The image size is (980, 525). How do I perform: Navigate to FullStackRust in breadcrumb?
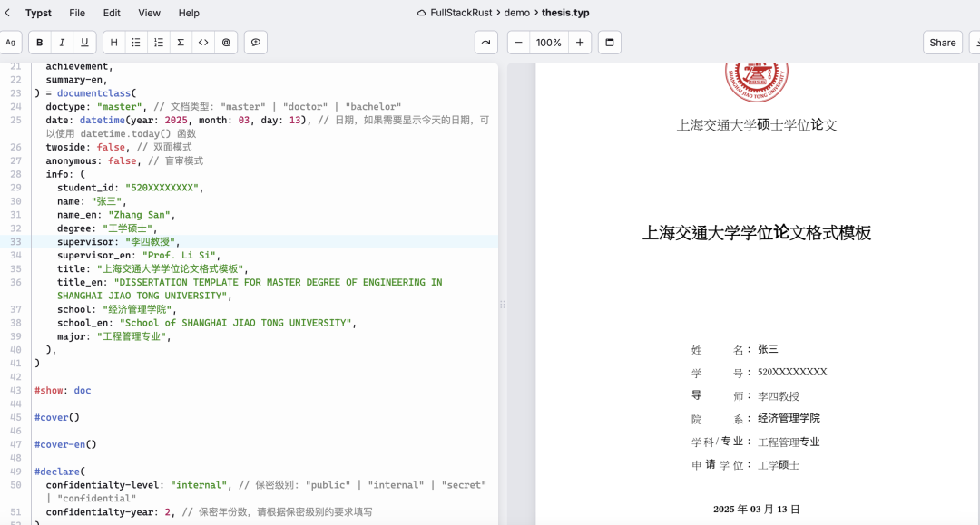pos(461,13)
